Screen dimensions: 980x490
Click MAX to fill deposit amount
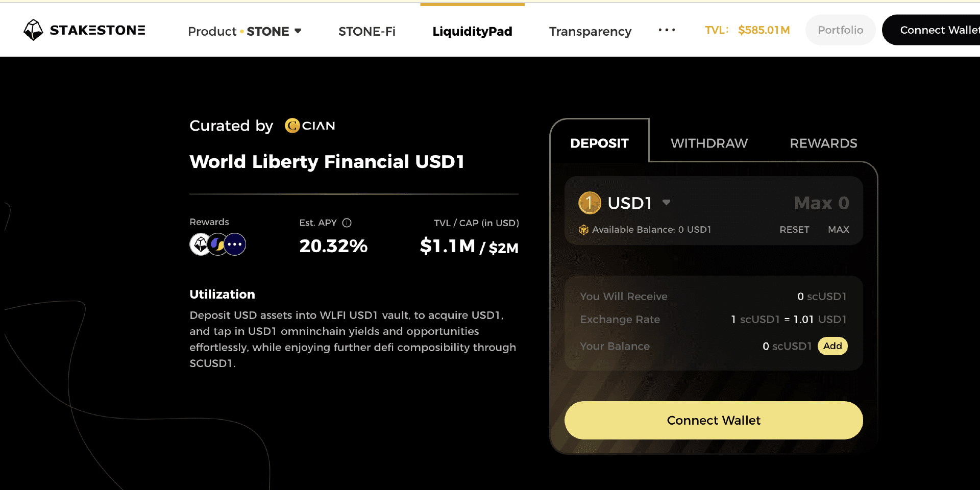coord(839,230)
